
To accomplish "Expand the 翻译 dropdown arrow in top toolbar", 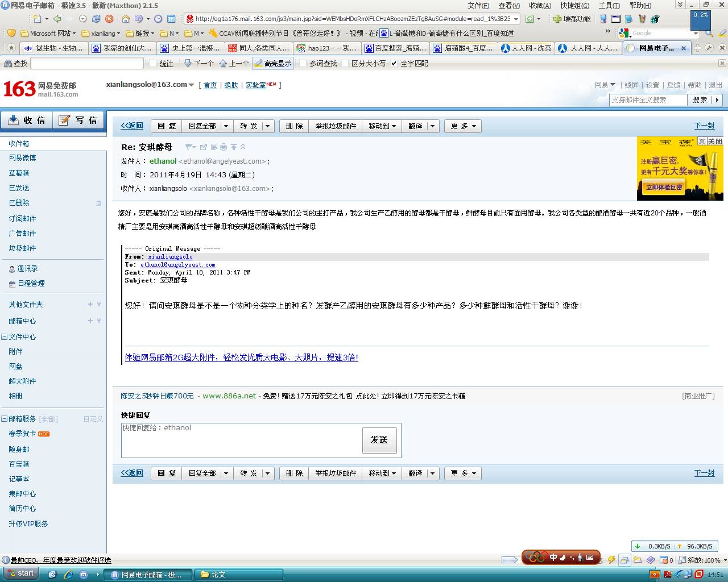I will pyautogui.click(x=433, y=126).
